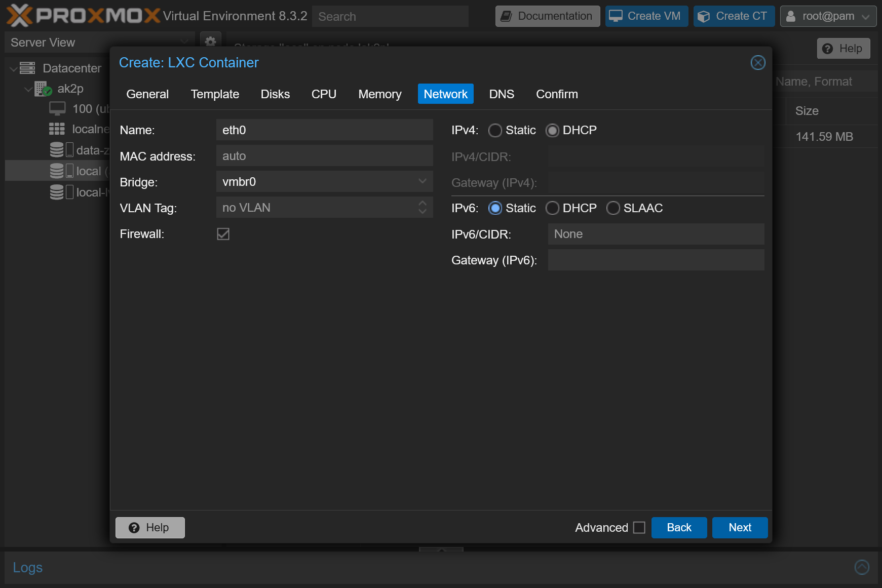The image size is (882, 588).
Task: Open the server view gear settings
Action: 211,41
